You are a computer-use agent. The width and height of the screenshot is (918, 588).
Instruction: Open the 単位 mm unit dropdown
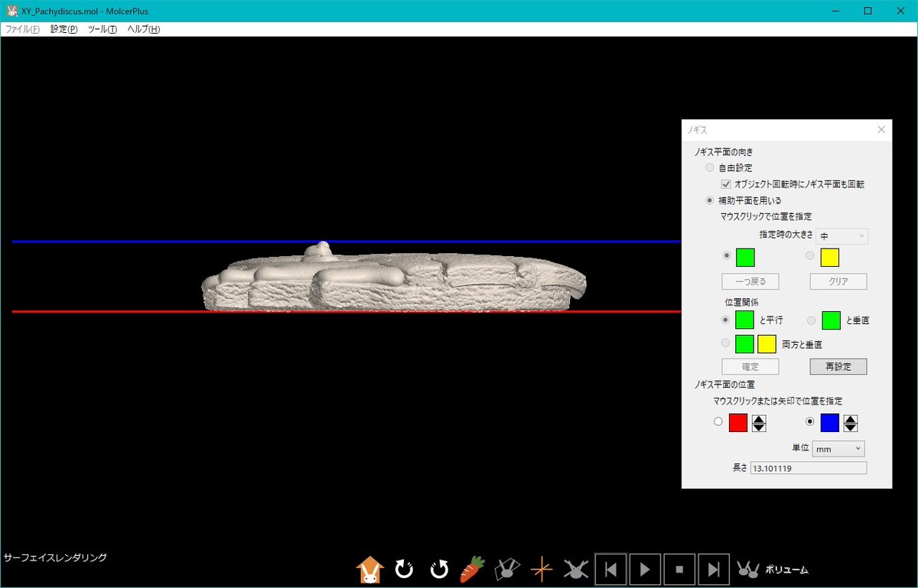click(x=838, y=449)
